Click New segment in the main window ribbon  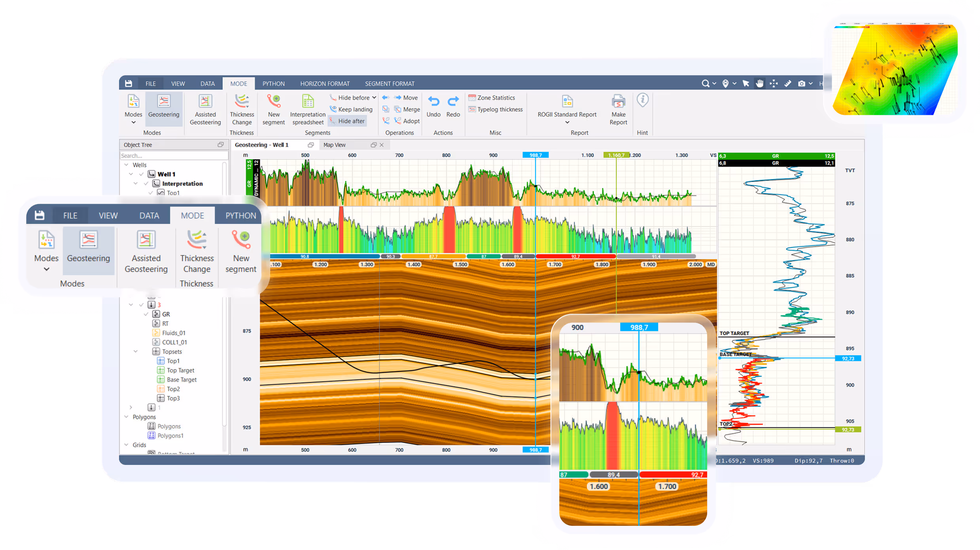tap(273, 110)
